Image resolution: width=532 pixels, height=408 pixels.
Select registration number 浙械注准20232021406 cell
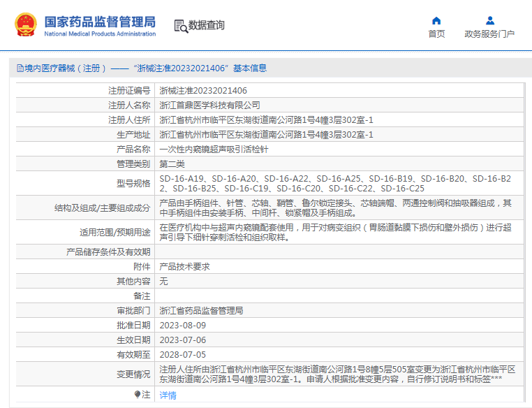click(203, 91)
